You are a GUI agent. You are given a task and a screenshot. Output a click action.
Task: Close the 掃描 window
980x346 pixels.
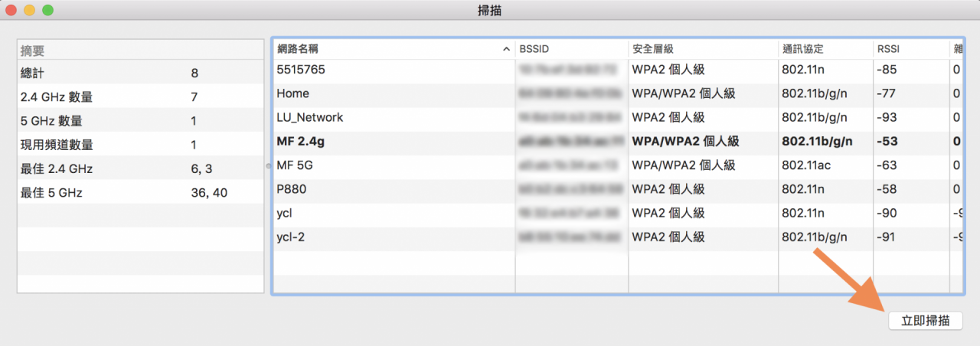(11, 11)
